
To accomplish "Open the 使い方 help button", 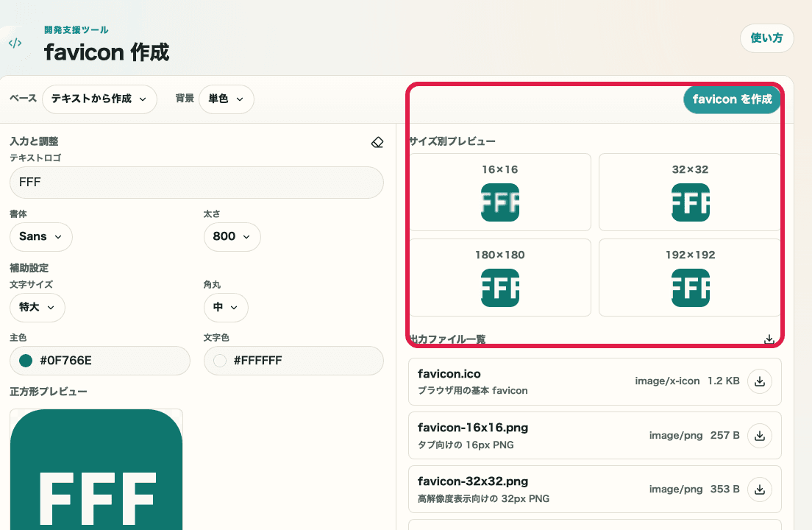I will 766,38.
